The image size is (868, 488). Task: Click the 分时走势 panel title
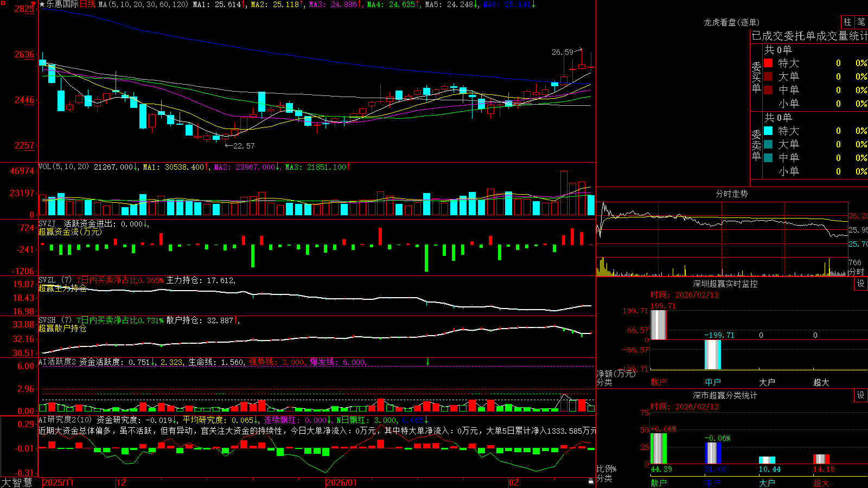click(731, 194)
